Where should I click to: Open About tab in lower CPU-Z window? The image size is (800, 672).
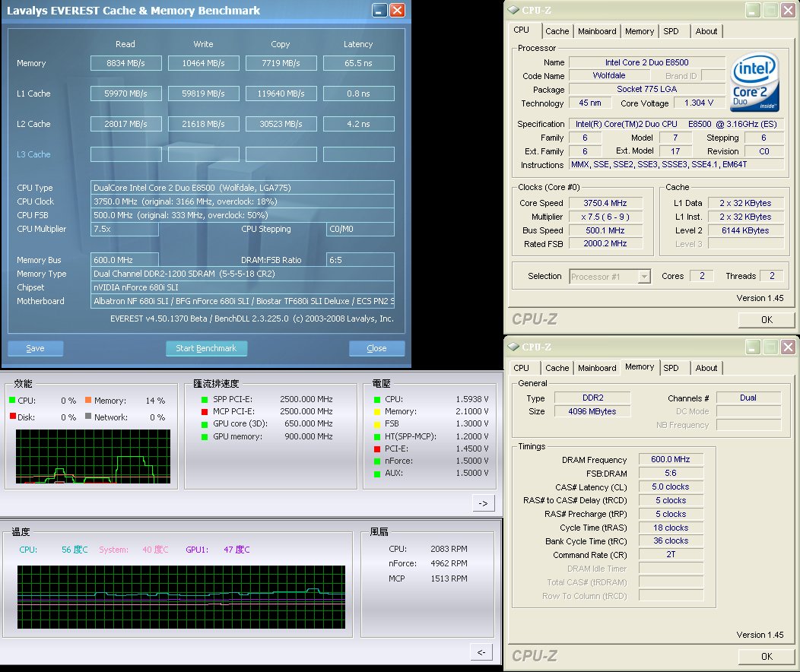pos(706,368)
